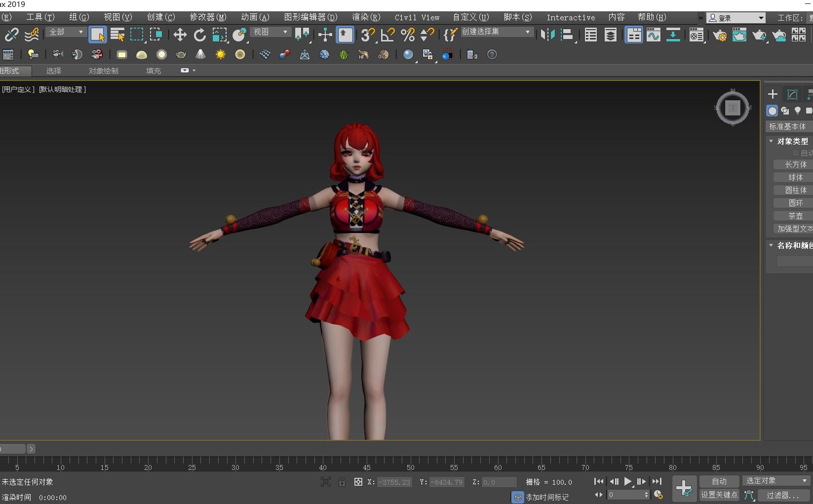Activate the Rotate tool
Screen dimensions: 813x504
click(x=199, y=35)
